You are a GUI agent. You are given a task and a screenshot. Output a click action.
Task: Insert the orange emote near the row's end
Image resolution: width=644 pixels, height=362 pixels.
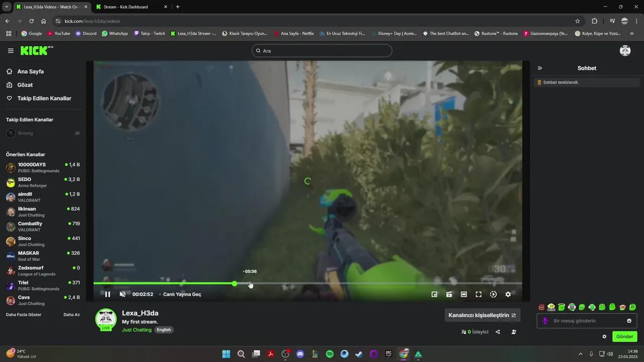coord(622,307)
